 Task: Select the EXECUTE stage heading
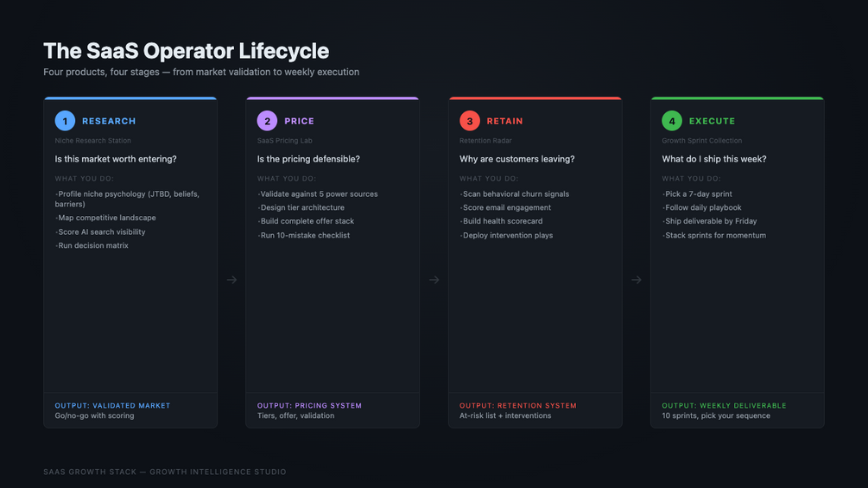click(x=712, y=121)
